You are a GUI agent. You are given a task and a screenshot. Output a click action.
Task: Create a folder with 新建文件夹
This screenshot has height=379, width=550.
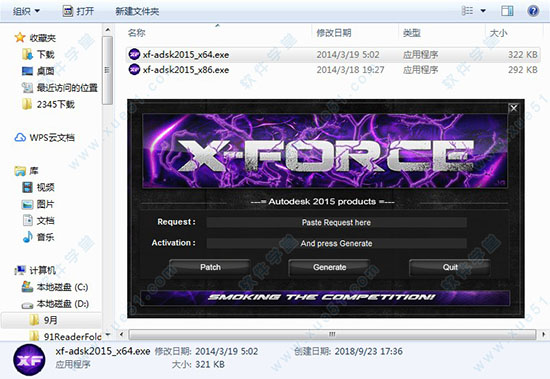[137, 11]
